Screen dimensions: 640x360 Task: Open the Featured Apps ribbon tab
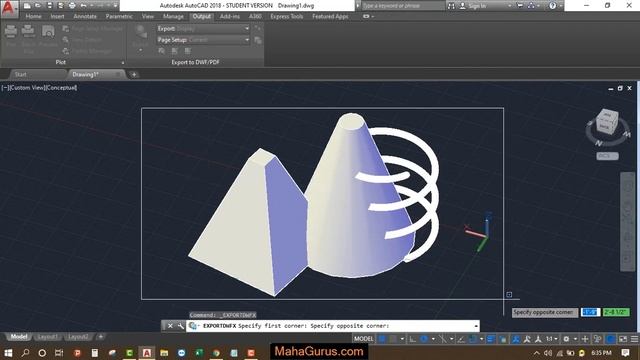point(330,16)
